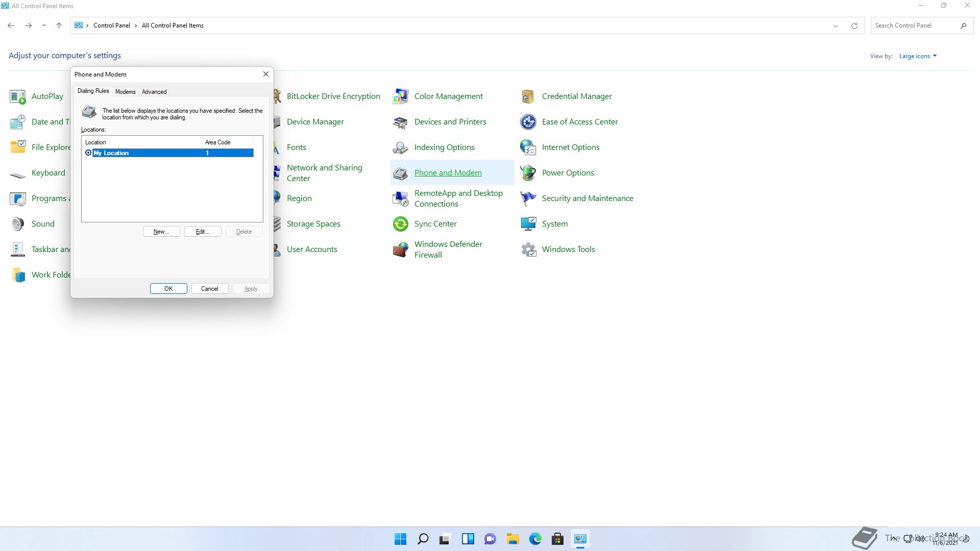Screen dimensions: 980x551
Task: Open the Date and Time calendar icon
Action: coord(18,122)
